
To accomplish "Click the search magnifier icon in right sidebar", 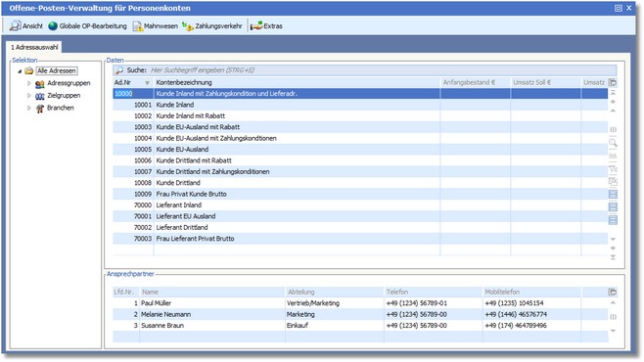I will pos(613,143).
